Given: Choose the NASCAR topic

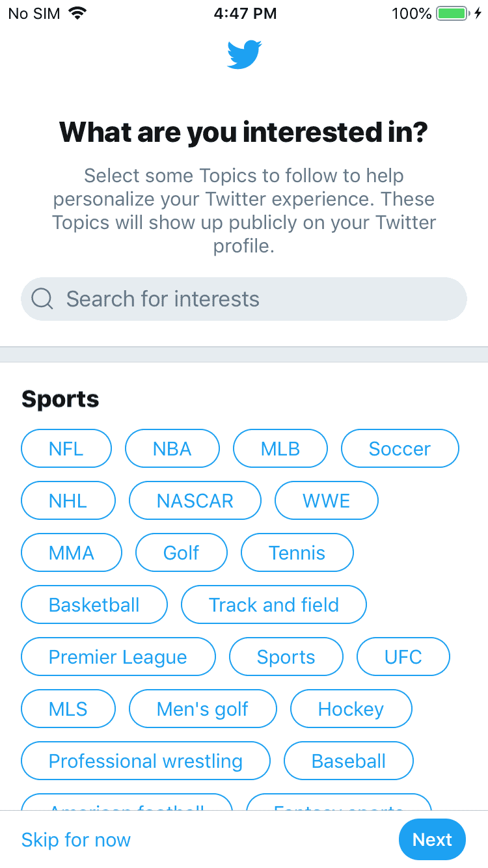Looking at the screenshot, I should [195, 500].
